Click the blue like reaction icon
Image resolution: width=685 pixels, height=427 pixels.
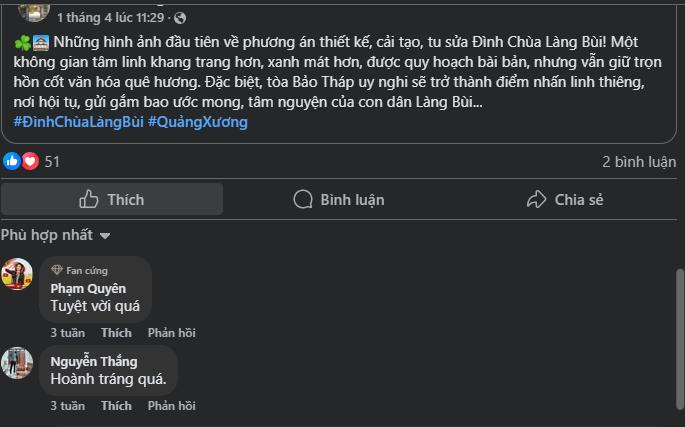pos(12,161)
